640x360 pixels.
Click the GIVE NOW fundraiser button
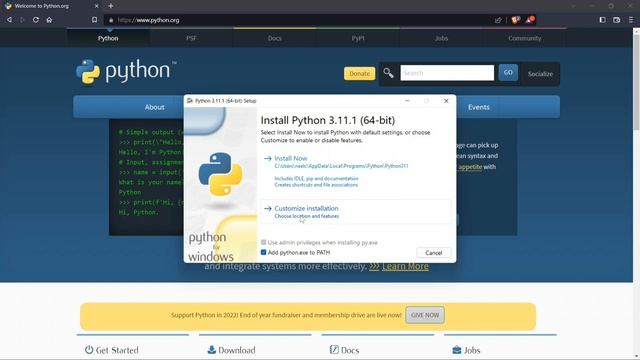point(425,315)
